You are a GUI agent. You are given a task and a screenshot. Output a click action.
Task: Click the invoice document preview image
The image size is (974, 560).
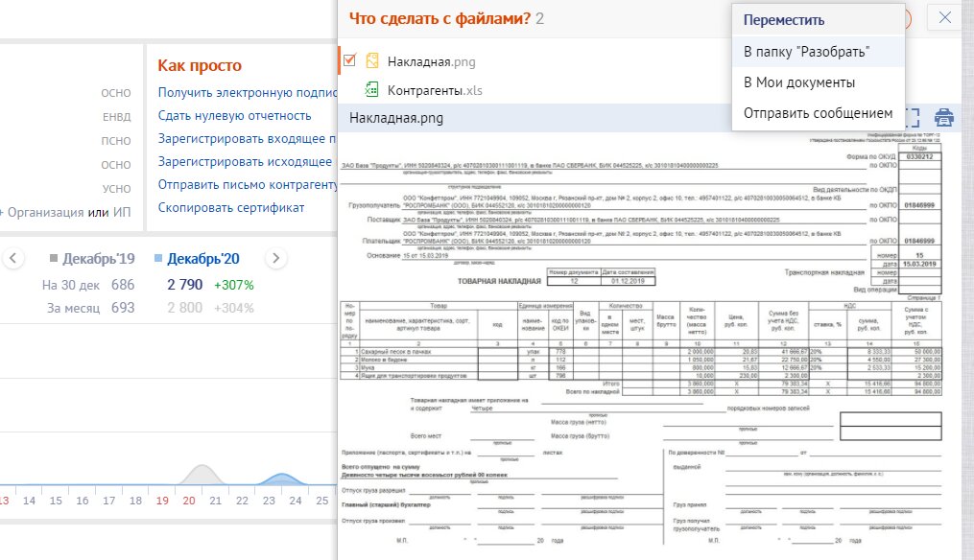click(x=641, y=338)
